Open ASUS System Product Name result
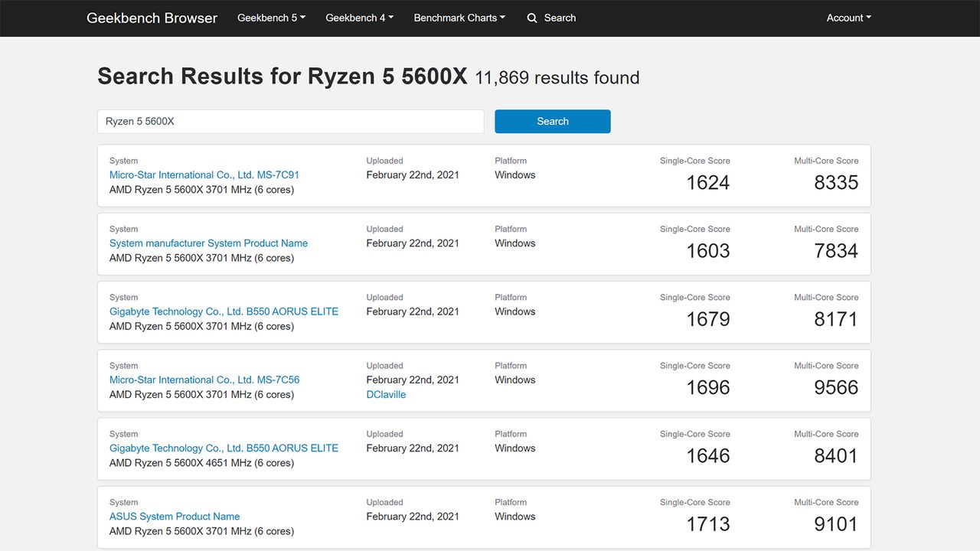 tap(175, 516)
